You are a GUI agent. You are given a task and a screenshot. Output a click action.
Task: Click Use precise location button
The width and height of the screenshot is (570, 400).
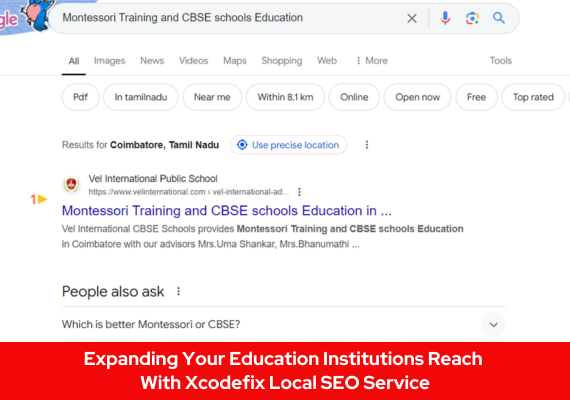point(288,145)
